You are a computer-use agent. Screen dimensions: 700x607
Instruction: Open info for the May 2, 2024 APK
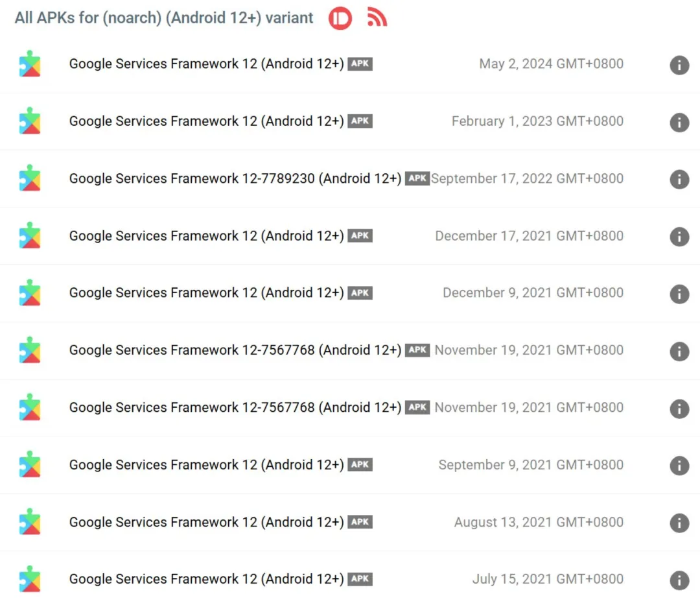pyautogui.click(x=679, y=65)
